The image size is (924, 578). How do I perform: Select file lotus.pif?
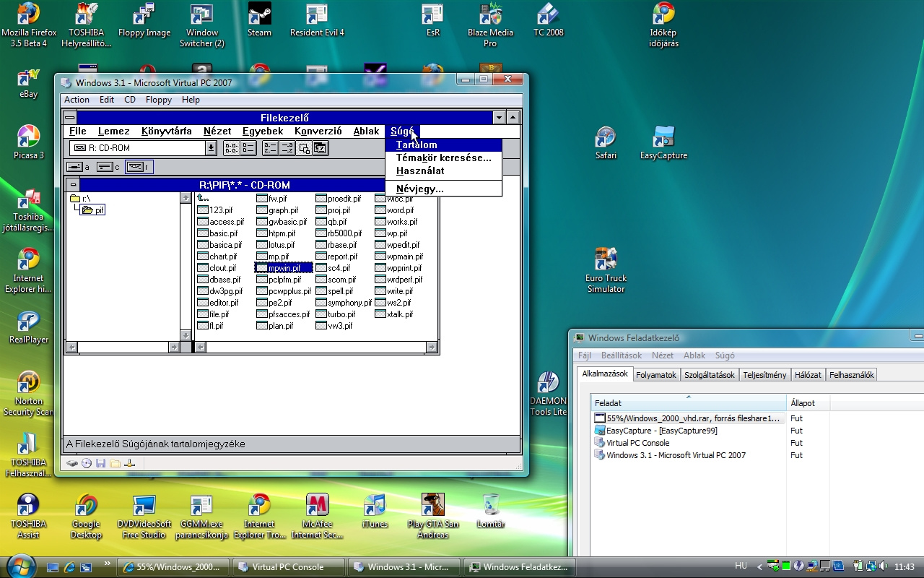coord(276,245)
